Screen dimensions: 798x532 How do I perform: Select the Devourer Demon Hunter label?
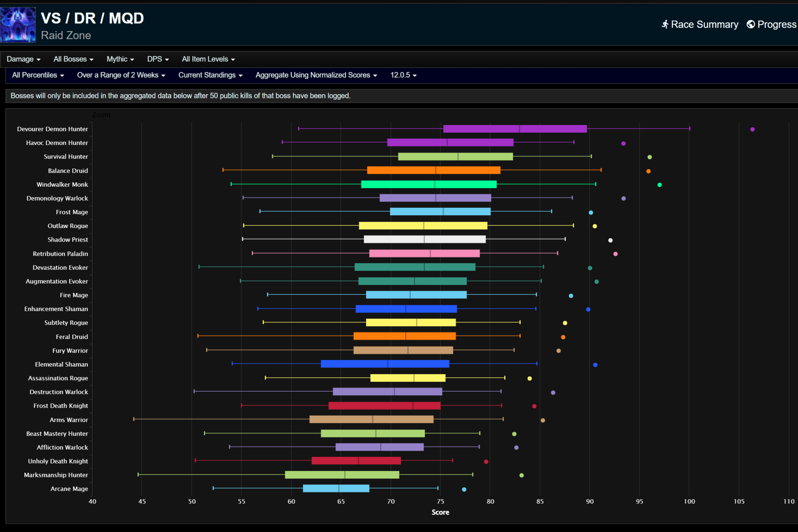(53, 129)
